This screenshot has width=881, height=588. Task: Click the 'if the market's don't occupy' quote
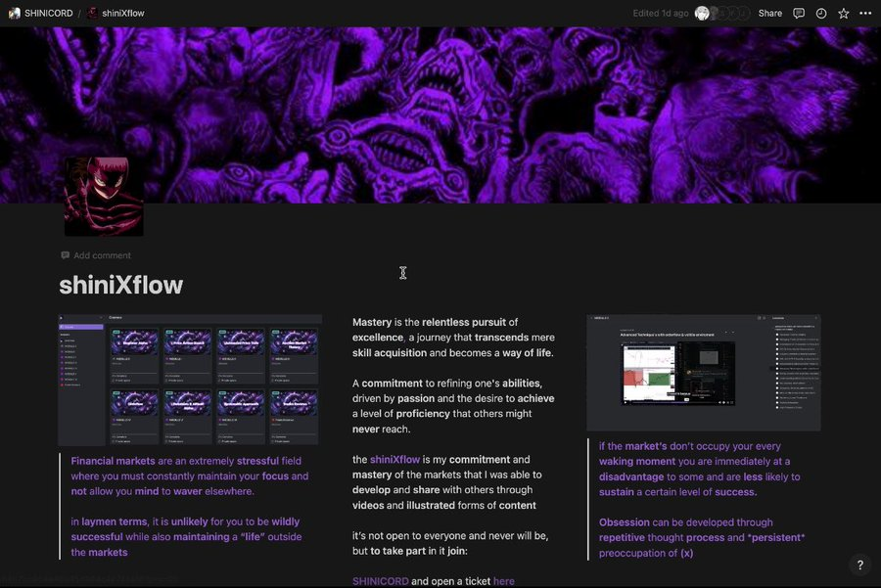[x=700, y=469]
